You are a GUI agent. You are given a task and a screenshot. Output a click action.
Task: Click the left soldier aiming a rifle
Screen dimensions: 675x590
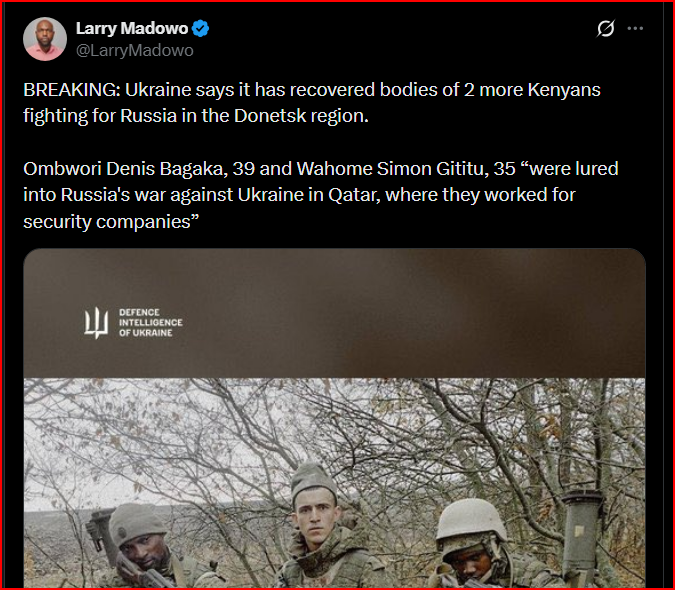(x=144, y=547)
